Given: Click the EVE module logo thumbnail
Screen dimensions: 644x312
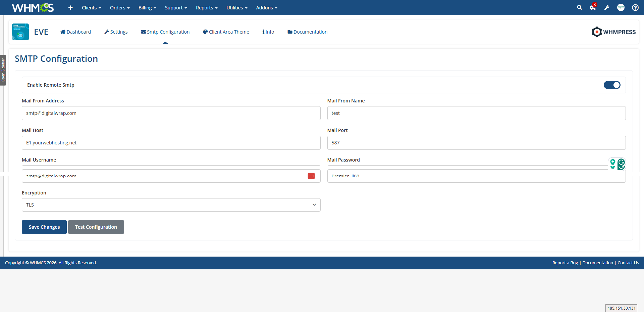Looking at the screenshot, I should pos(20,32).
